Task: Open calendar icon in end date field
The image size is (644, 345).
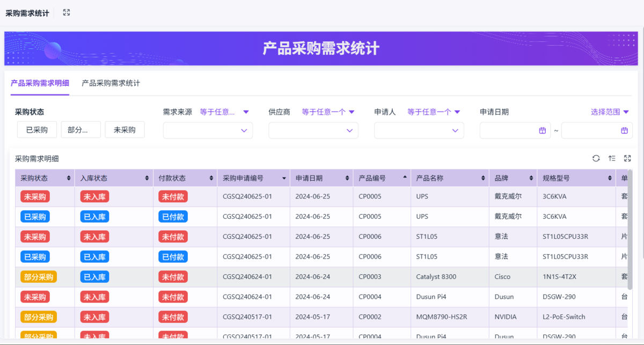Action: coord(624,130)
